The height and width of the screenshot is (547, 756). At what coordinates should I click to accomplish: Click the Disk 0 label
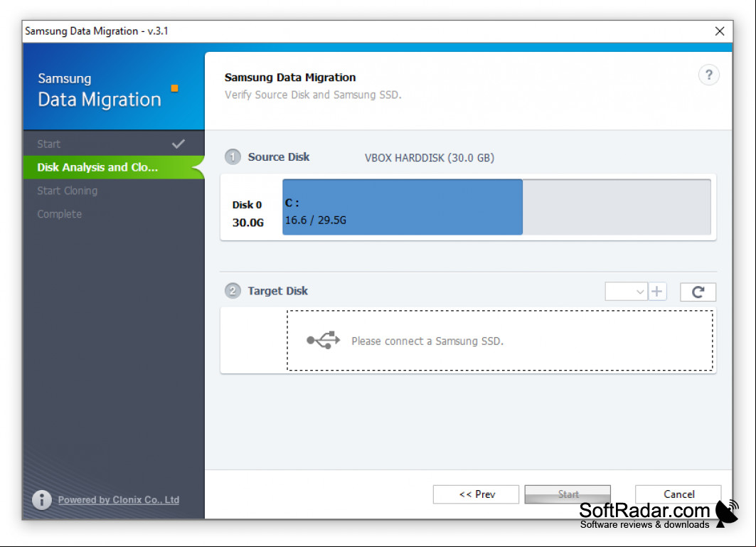pyautogui.click(x=247, y=205)
